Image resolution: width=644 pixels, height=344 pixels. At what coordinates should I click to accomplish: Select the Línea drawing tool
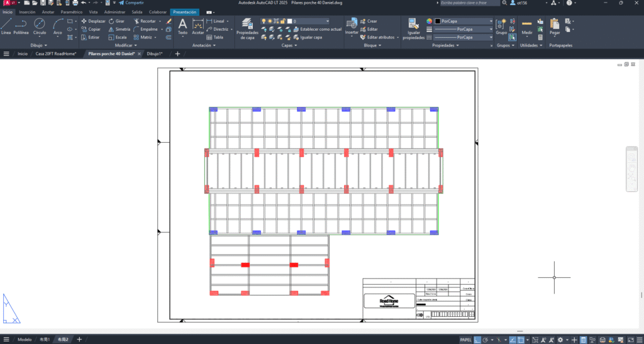click(6, 26)
